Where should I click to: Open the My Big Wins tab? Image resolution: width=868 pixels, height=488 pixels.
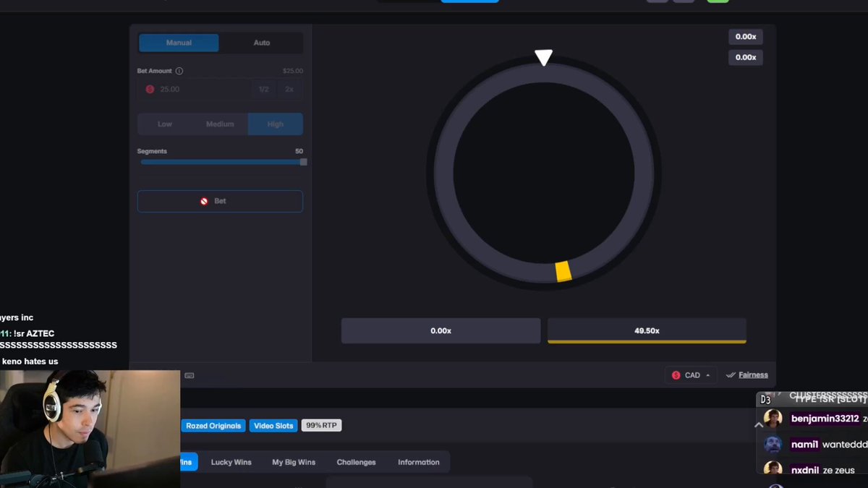coord(294,462)
